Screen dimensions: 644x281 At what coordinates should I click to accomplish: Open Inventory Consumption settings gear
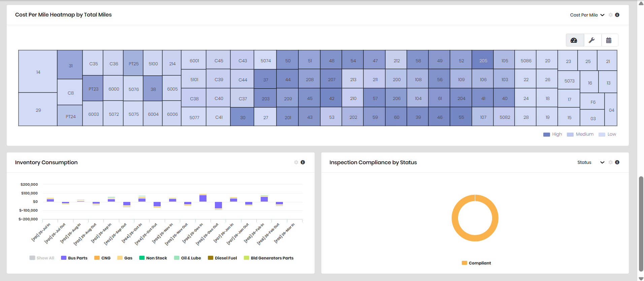point(296,163)
